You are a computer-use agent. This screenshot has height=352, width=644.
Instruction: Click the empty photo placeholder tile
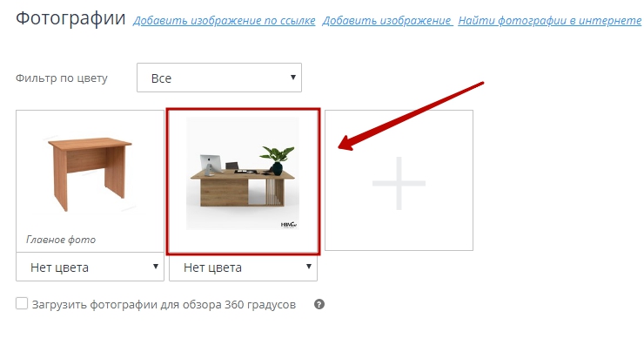coord(399,180)
